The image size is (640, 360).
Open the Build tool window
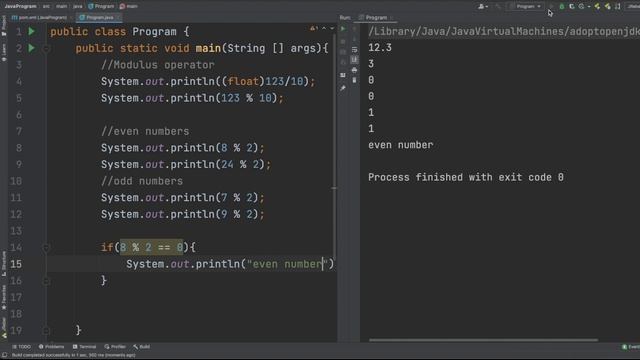pos(142,347)
